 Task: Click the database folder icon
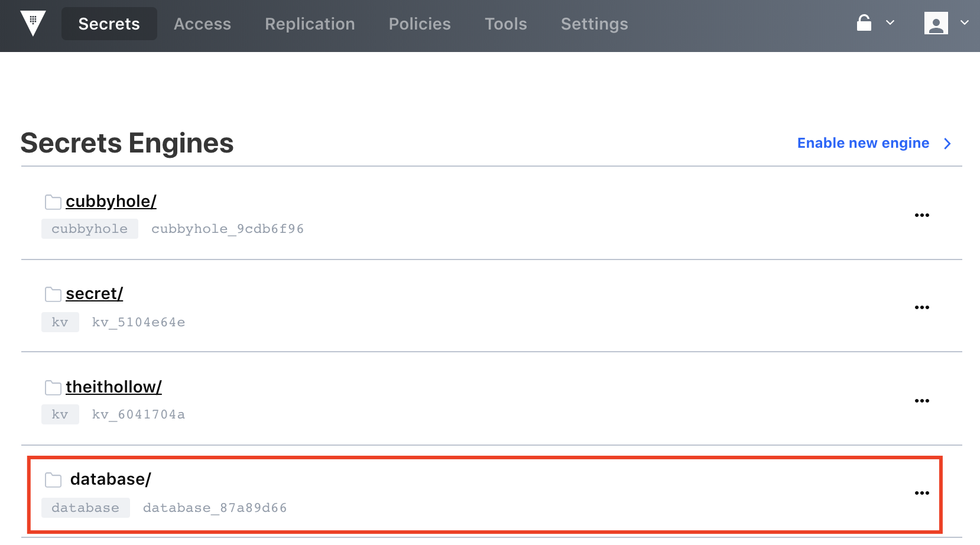tap(53, 480)
